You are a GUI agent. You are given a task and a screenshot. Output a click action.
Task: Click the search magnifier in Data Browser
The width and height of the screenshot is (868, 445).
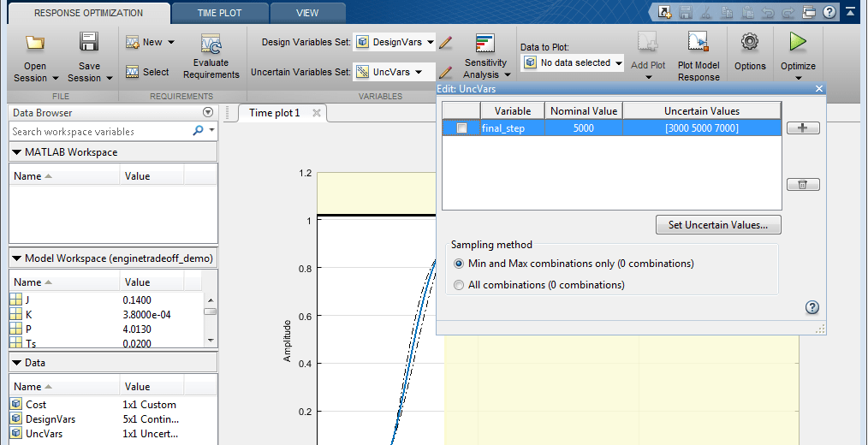[x=199, y=131]
